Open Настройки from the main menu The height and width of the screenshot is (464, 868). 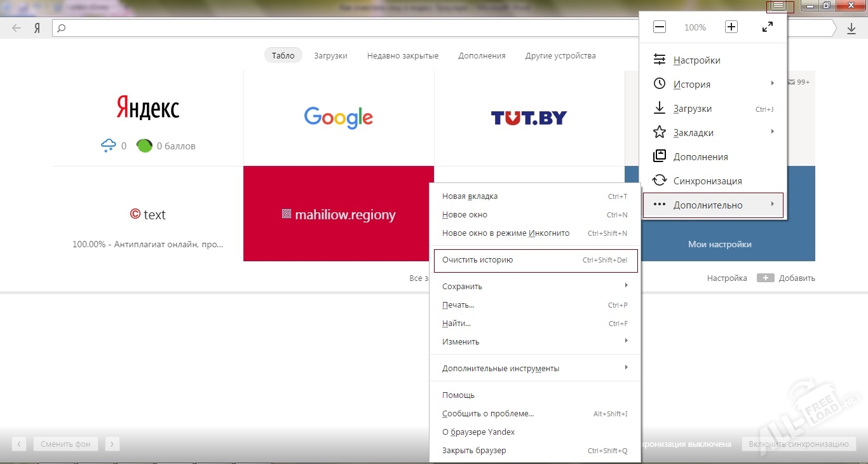(696, 60)
